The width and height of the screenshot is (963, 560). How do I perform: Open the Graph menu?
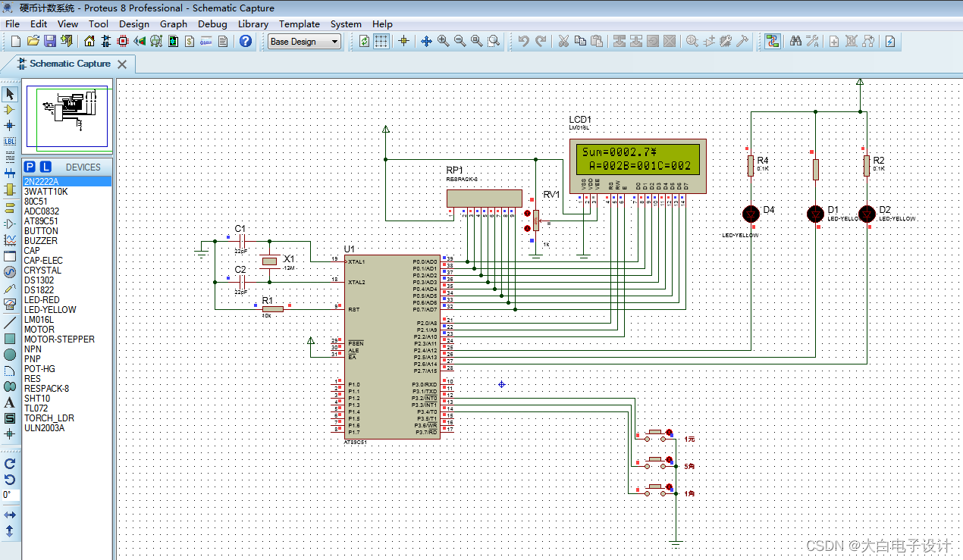tap(174, 23)
